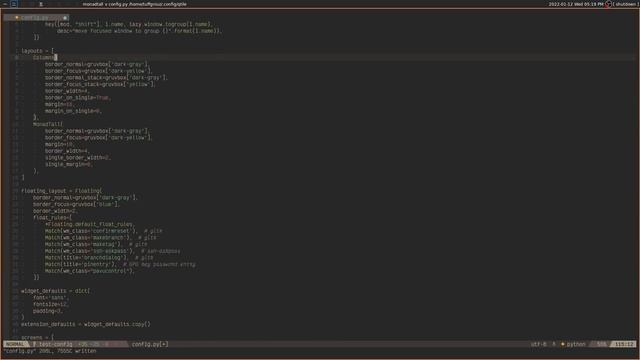Viewport: 640px width, 360px height.
Task: Click the 'fontsize=12' line
Action: click(51, 304)
